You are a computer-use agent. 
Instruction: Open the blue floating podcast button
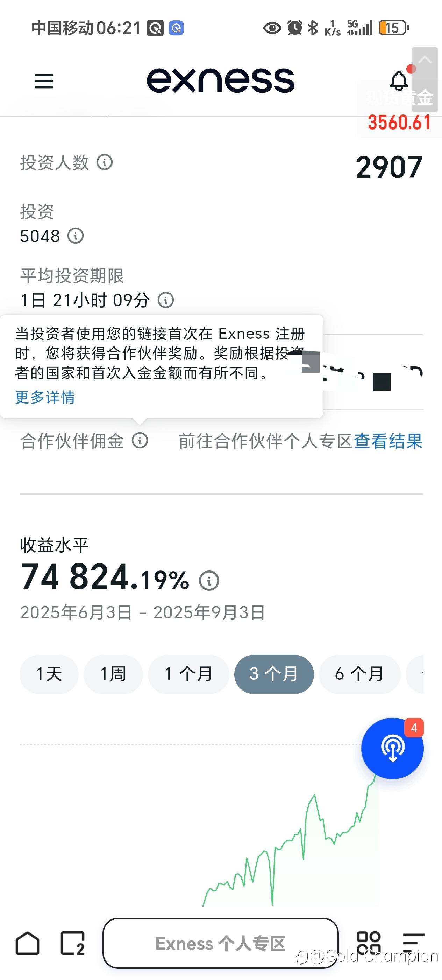click(x=392, y=748)
